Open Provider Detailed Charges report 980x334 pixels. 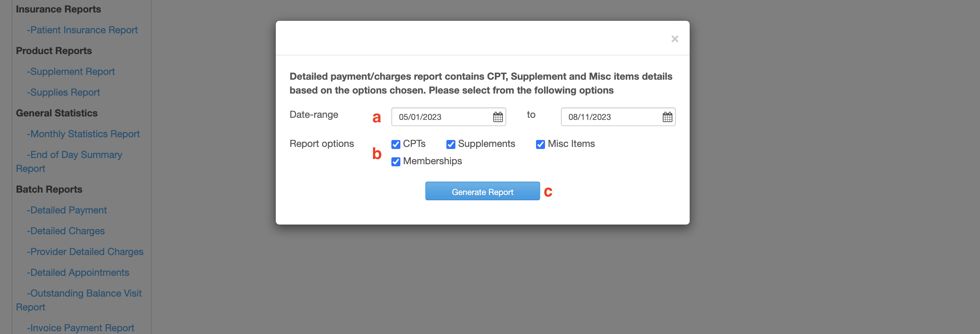tap(85, 252)
